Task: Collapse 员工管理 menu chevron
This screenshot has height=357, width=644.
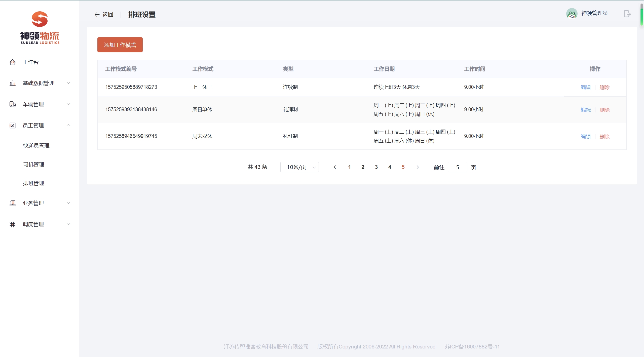Action: (68, 125)
